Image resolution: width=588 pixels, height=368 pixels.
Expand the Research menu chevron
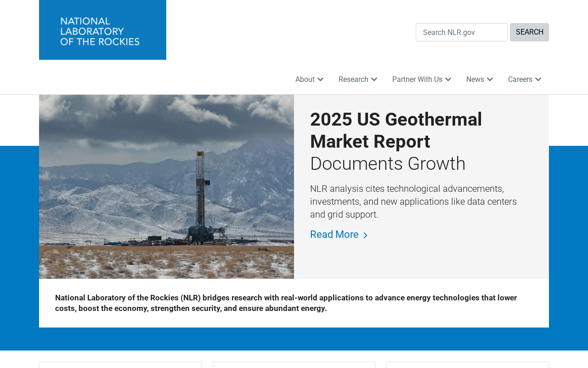pyautogui.click(x=374, y=79)
